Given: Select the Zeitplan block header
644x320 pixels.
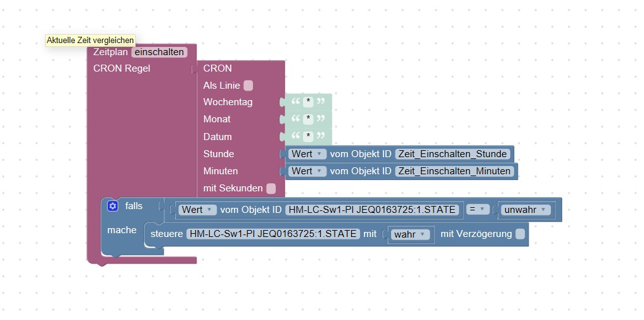Looking at the screenshot, I should click(110, 52).
